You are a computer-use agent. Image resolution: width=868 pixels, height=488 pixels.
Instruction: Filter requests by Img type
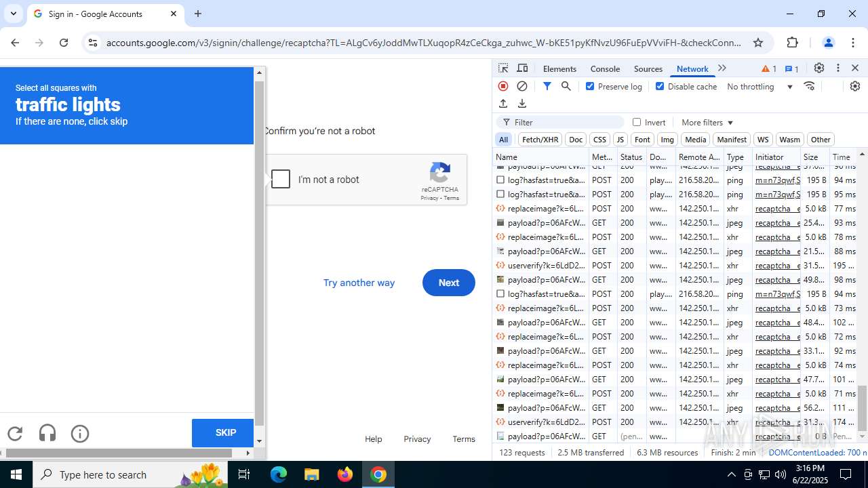(667, 140)
